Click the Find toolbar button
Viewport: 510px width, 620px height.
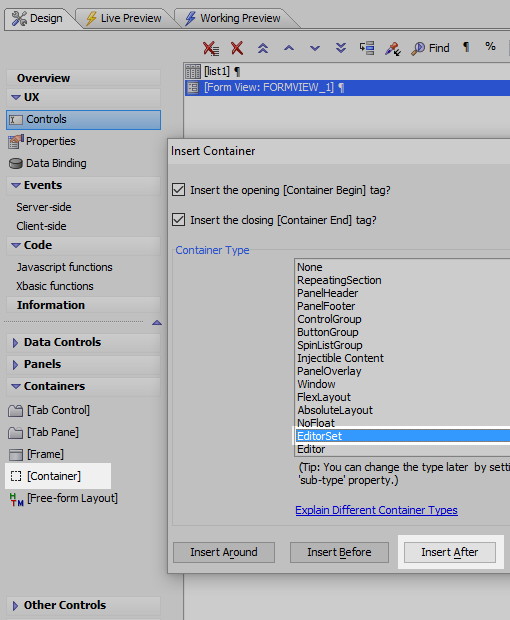click(x=430, y=48)
